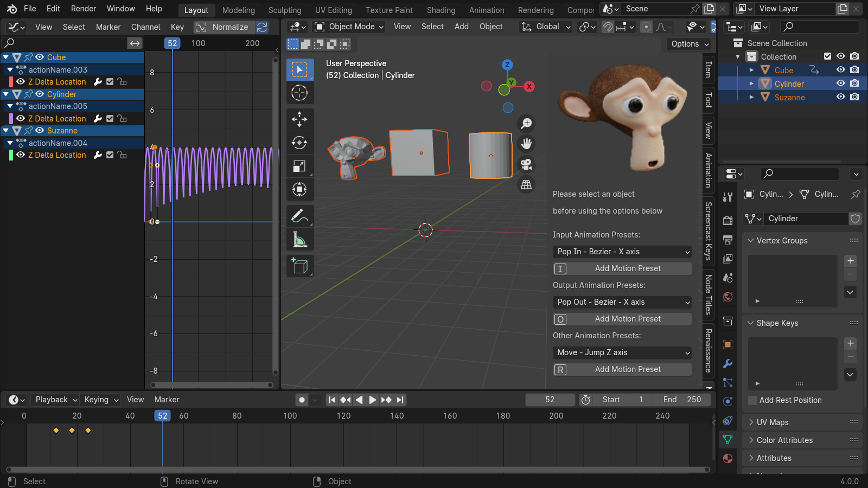
Task: Switch to the Animation workspace tab
Action: click(486, 10)
